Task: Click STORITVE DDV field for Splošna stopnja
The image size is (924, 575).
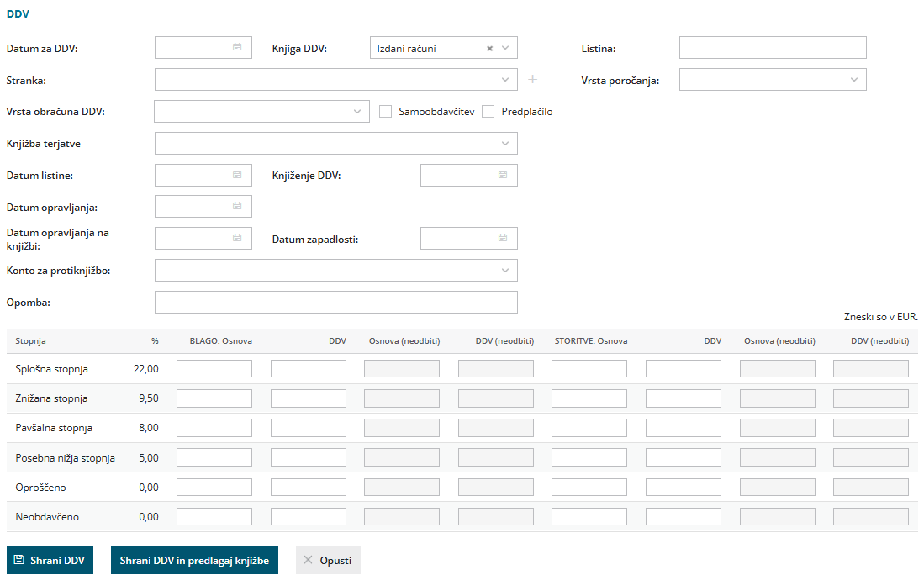Action: [684, 369]
